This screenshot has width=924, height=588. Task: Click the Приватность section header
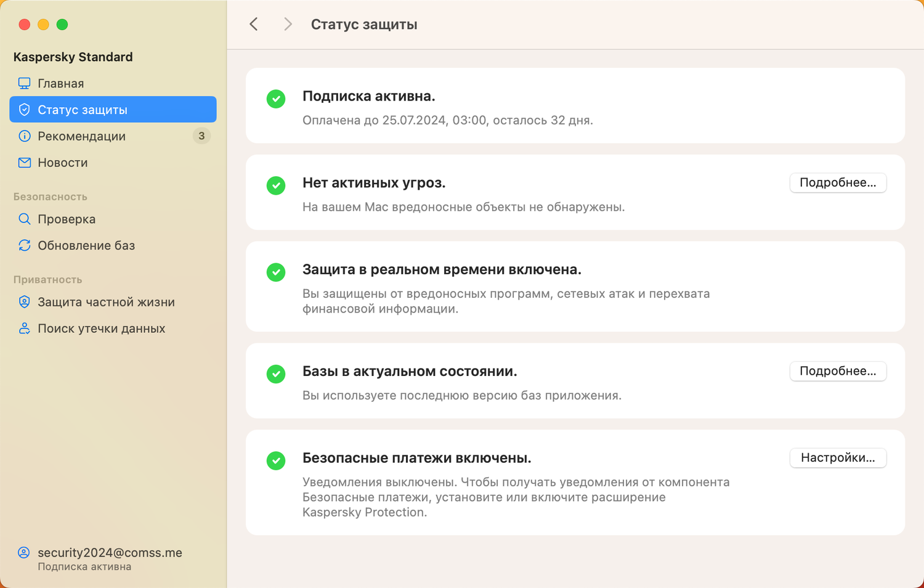[x=48, y=280]
